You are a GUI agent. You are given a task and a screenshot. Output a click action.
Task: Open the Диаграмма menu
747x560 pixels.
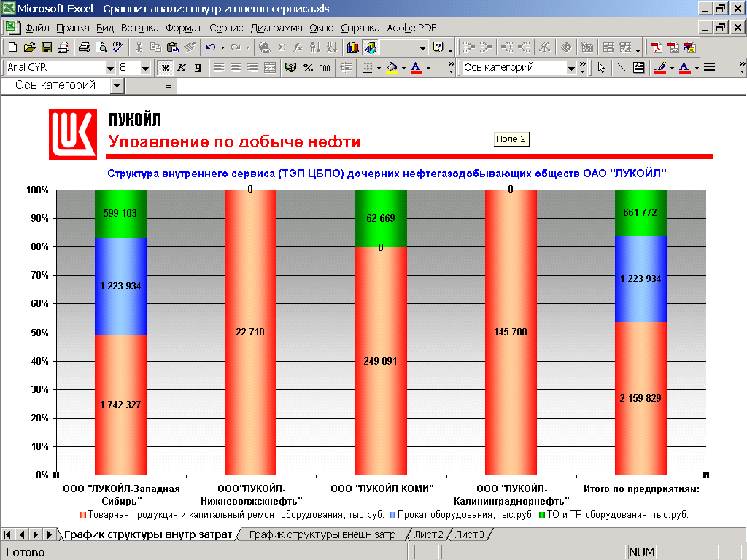coord(276,28)
